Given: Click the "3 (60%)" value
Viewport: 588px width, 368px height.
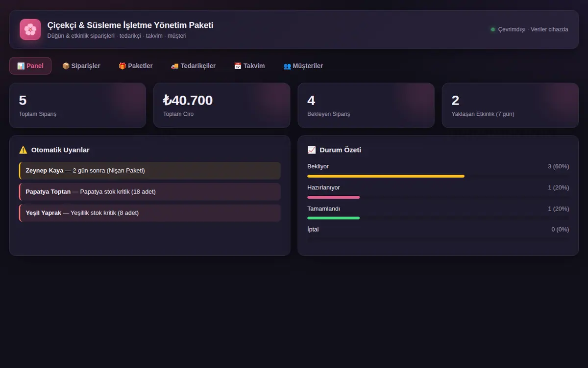Looking at the screenshot, I should point(559,166).
